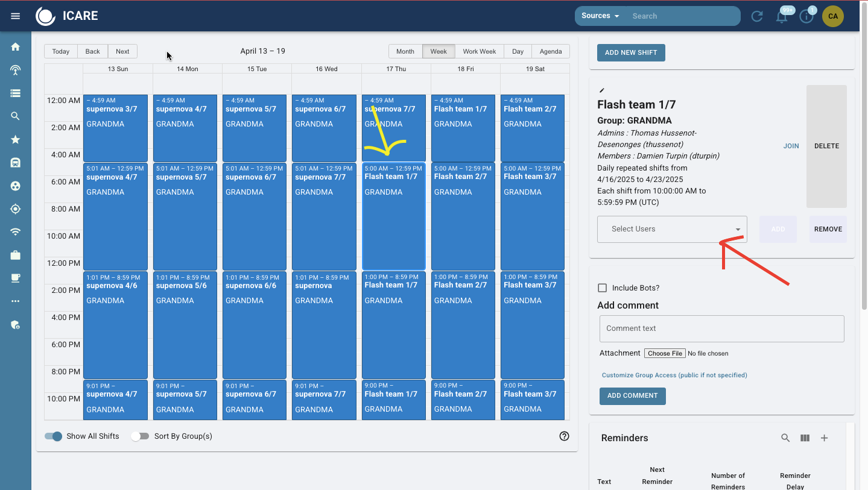Open the CA user avatar menu
The width and height of the screenshot is (868, 490).
point(833,16)
